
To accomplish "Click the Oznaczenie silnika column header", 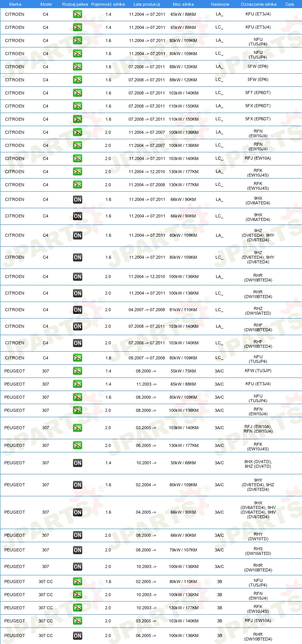I will tap(259, 4).
